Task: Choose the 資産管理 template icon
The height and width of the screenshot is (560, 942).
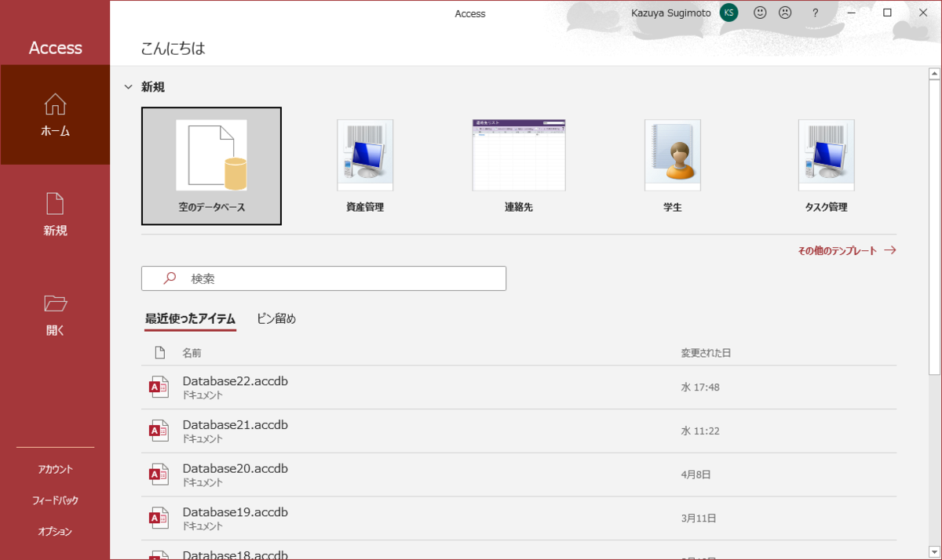Action: click(365, 155)
